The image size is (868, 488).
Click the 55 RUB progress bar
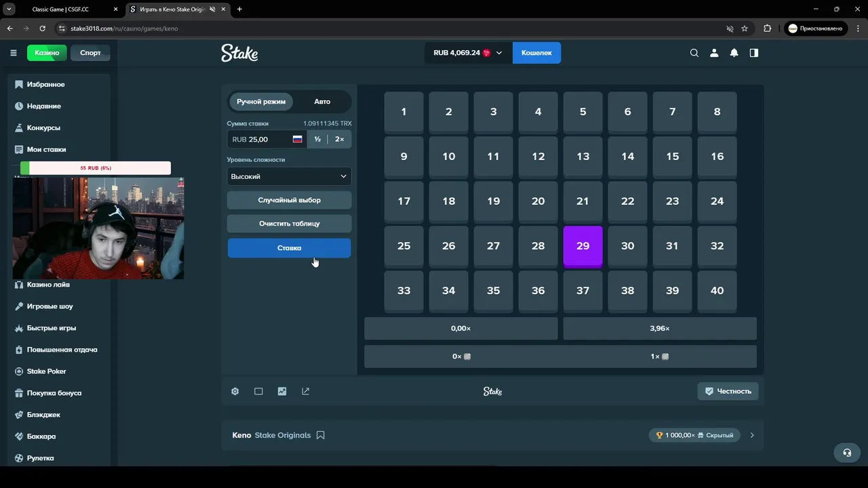(96, 167)
